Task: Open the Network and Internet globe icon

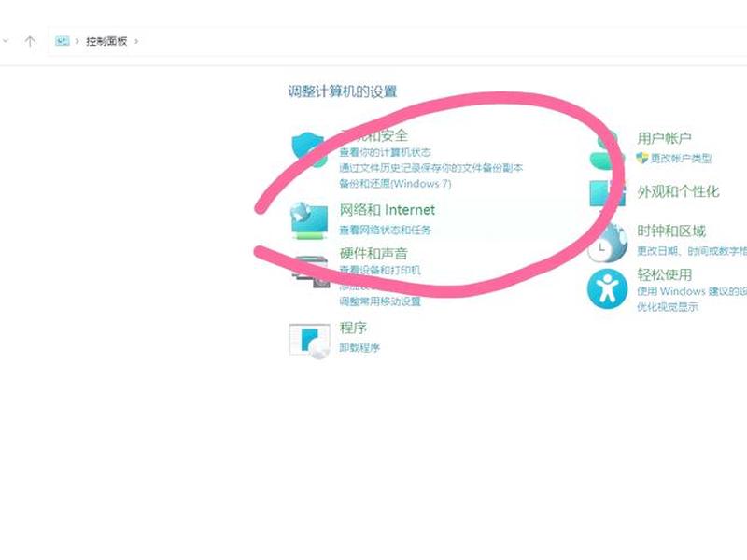Action: [x=310, y=220]
